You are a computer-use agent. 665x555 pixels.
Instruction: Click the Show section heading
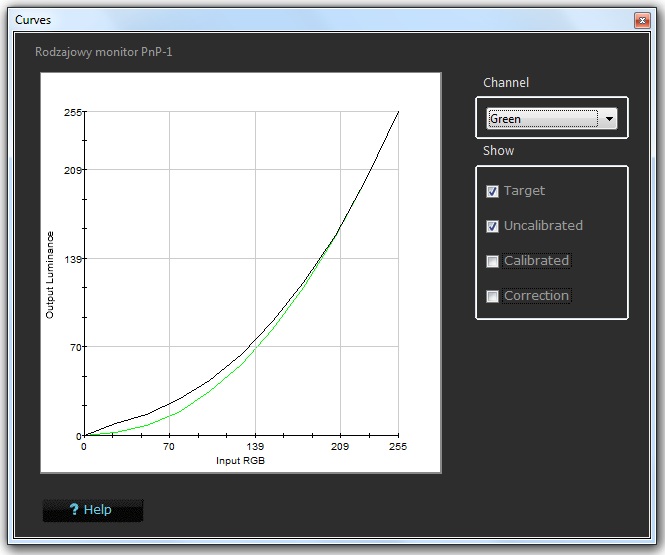point(498,151)
